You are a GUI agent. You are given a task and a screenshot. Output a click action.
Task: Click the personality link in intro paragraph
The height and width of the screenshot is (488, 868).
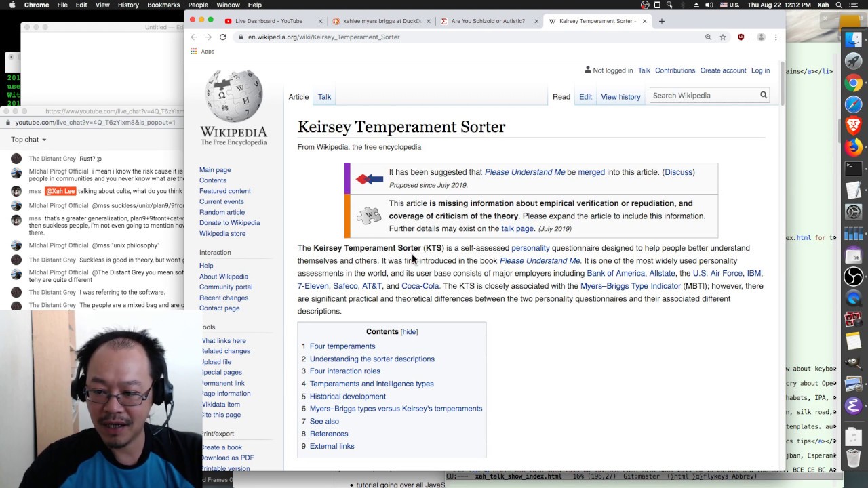pyautogui.click(x=530, y=248)
